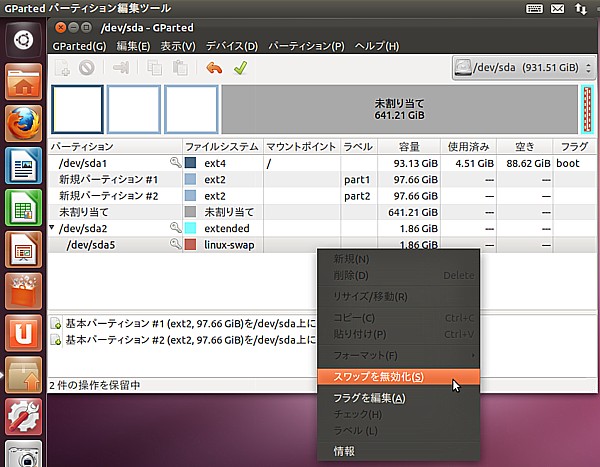
Task: Open System Settings wrench-gear launcher icon
Action: coord(23,417)
